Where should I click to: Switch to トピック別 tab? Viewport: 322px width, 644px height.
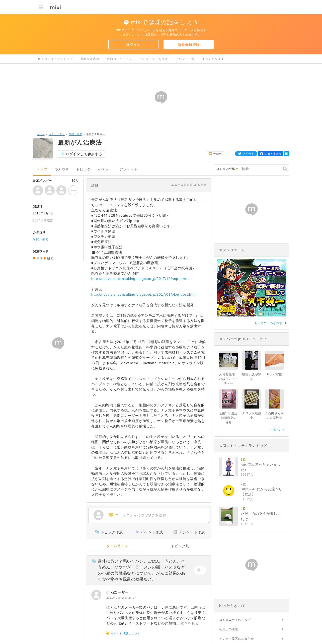click(180, 546)
